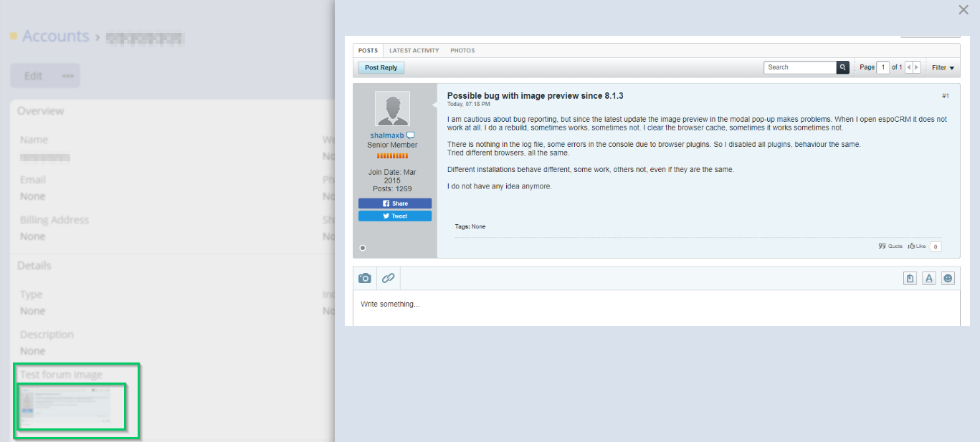980x442 pixels.
Task: Click the page number box
Action: tap(883, 67)
